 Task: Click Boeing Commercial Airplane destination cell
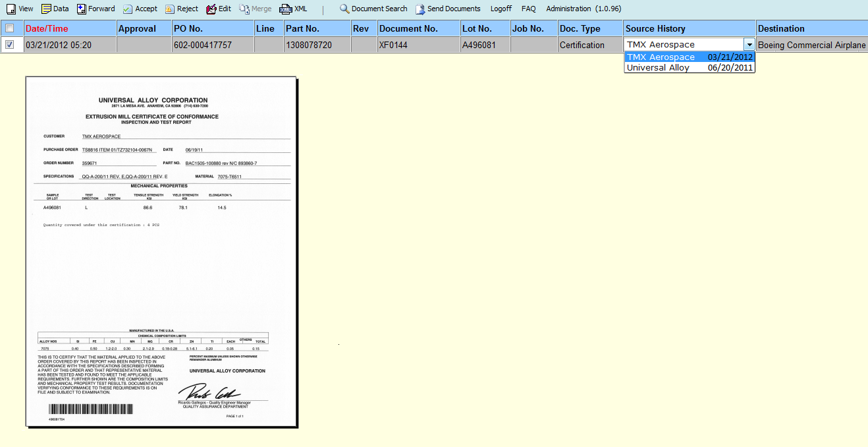coord(812,45)
